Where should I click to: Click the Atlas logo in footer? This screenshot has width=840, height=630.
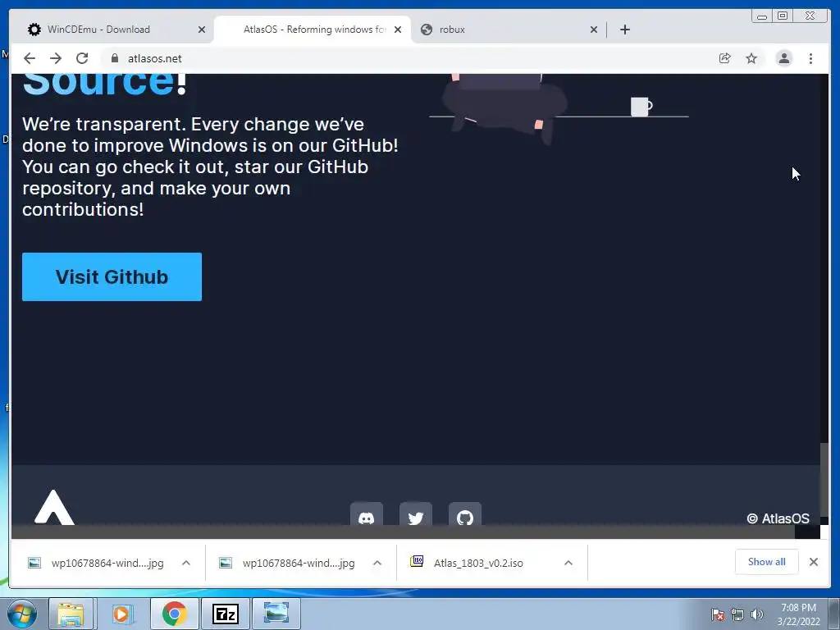tap(54, 507)
